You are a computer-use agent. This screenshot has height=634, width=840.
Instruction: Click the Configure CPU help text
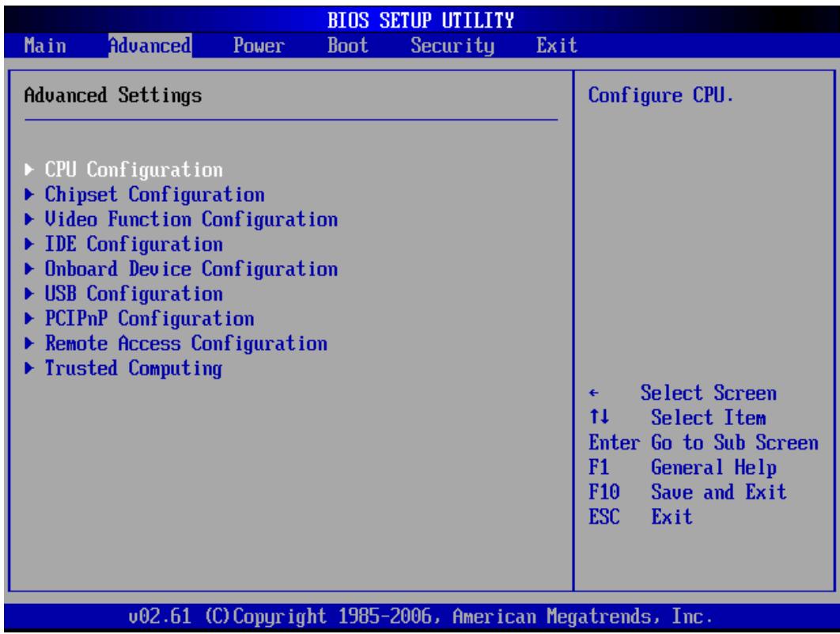click(660, 96)
